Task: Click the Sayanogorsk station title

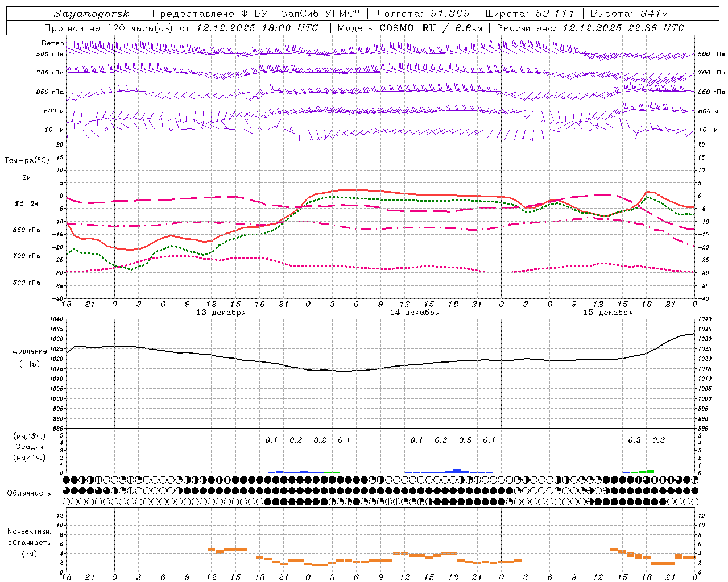Action: pyautogui.click(x=92, y=14)
